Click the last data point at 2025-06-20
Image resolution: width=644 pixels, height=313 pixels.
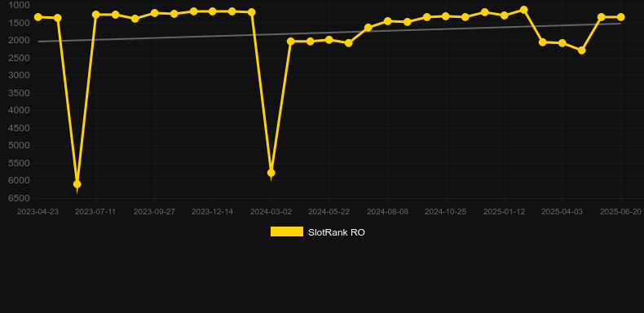click(x=620, y=17)
